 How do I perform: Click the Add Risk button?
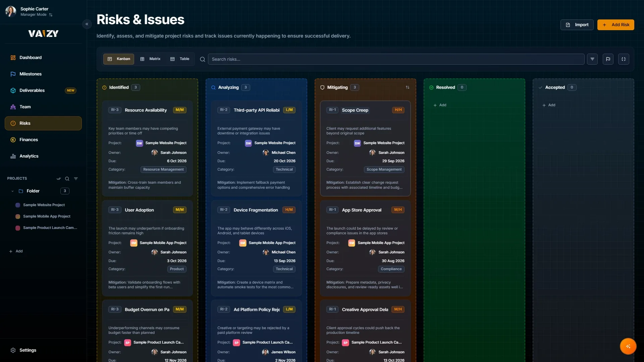[615, 25]
